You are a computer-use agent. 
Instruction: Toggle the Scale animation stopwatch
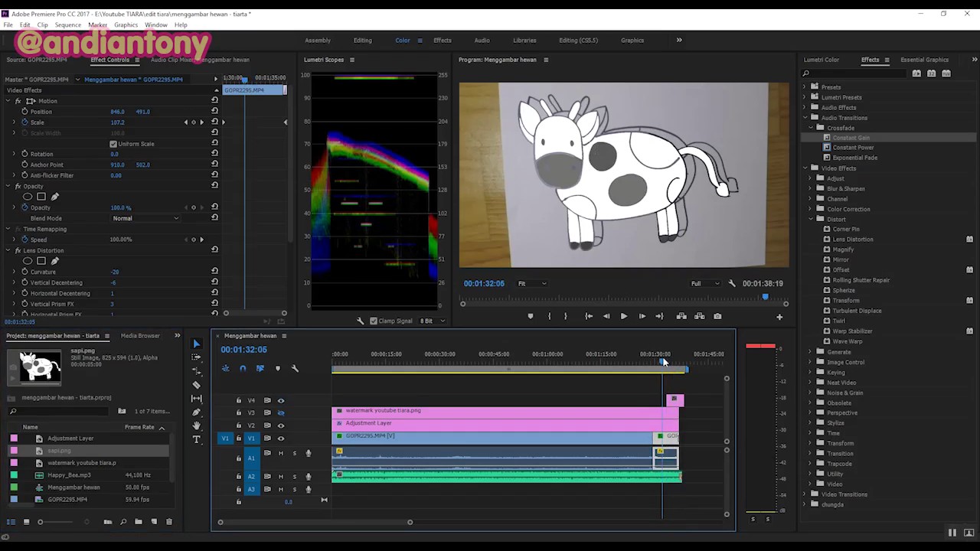(x=24, y=122)
